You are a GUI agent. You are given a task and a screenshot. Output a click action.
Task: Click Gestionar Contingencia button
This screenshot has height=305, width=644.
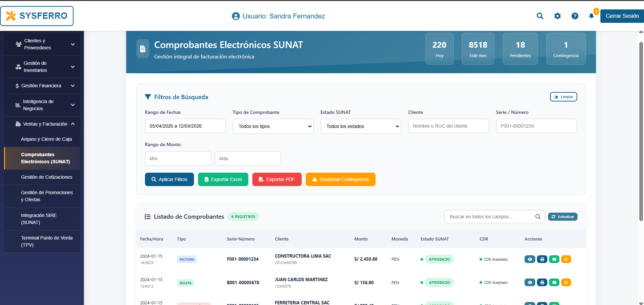341,179
